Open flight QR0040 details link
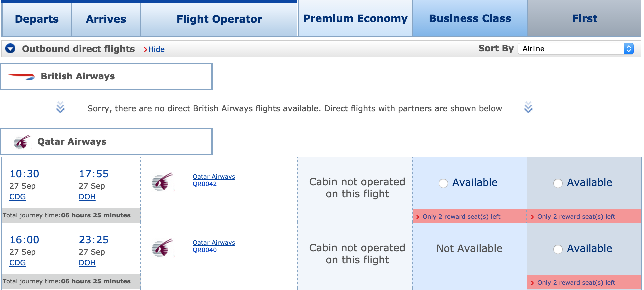 tap(205, 250)
